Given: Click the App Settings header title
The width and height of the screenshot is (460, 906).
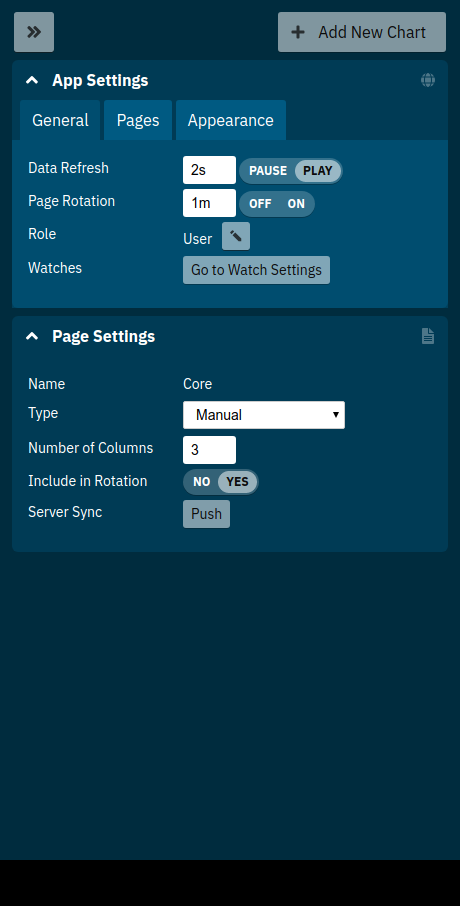Looking at the screenshot, I should pyautogui.click(x=100, y=80).
